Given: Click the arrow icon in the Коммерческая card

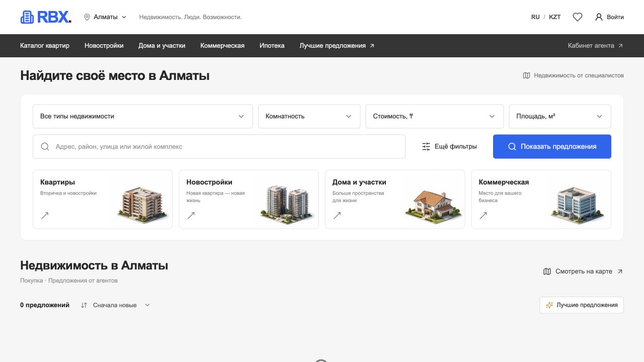Looking at the screenshot, I should tap(483, 215).
